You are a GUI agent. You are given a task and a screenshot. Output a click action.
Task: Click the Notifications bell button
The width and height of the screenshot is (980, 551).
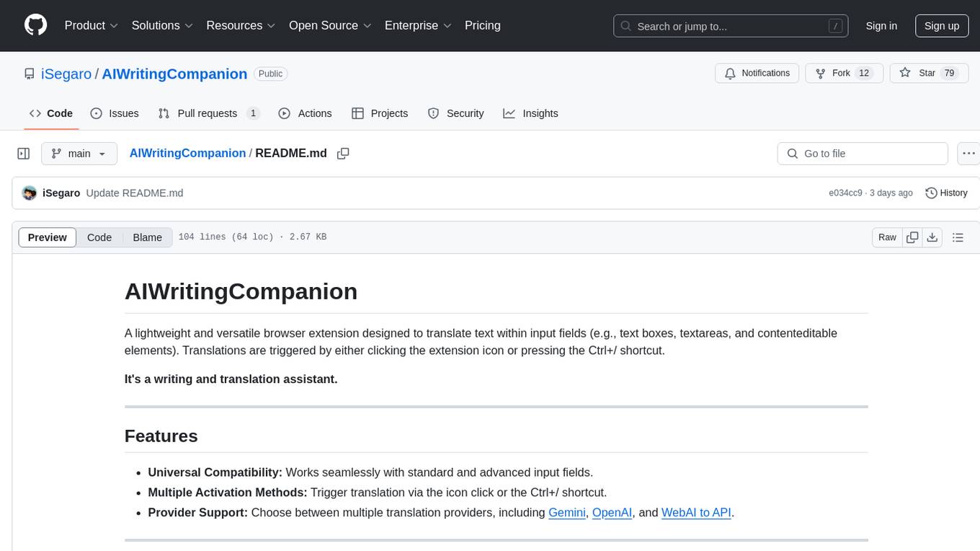[x=757, y=74]
